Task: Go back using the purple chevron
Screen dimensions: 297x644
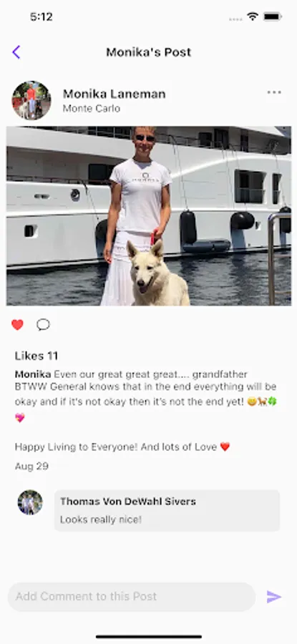Action: coord(16,52)
